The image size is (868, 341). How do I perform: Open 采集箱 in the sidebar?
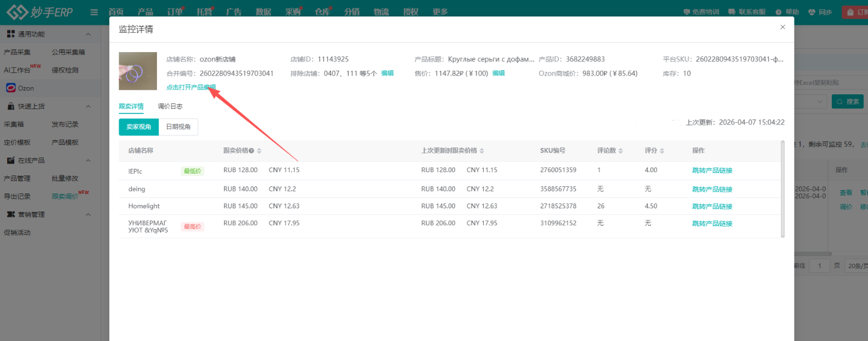14,124
